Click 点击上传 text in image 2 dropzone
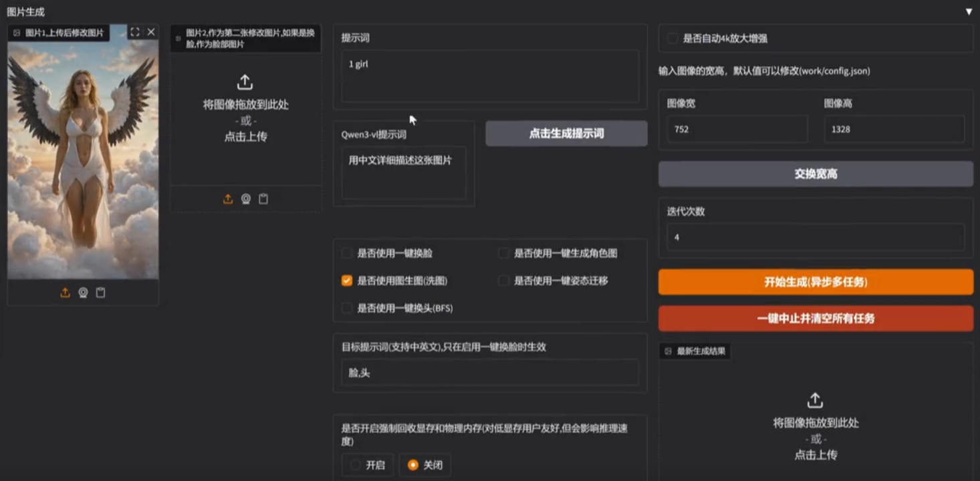 tap(245, 137)
